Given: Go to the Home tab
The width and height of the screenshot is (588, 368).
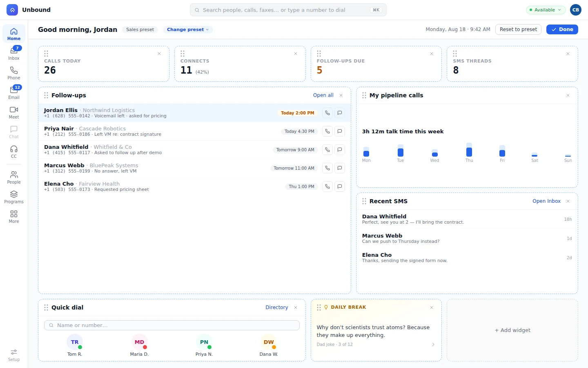Looking at the screenshot, I should coord(14,34).
